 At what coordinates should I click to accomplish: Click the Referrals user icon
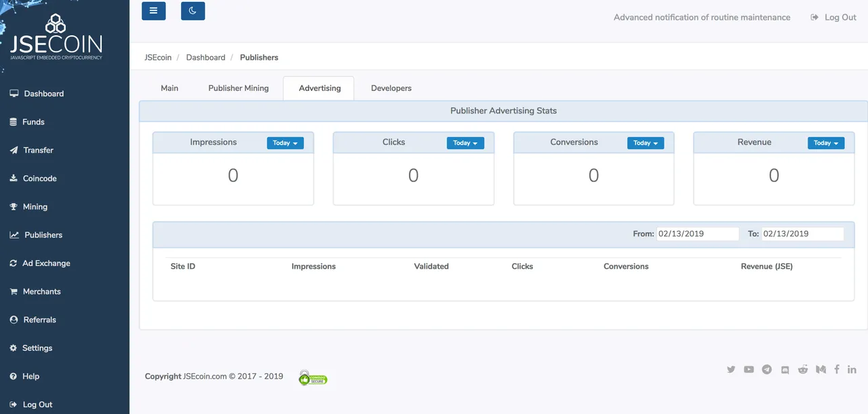14,320
